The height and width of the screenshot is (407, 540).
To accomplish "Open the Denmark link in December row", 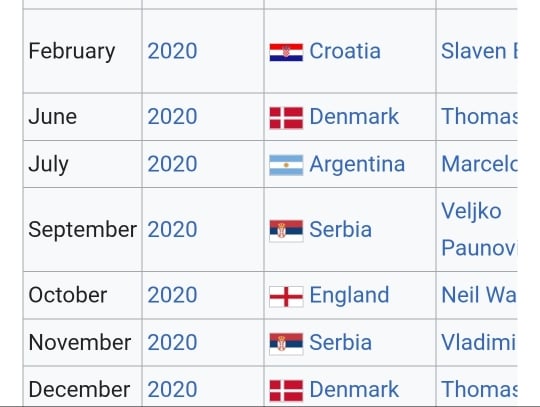I will 354,389.
